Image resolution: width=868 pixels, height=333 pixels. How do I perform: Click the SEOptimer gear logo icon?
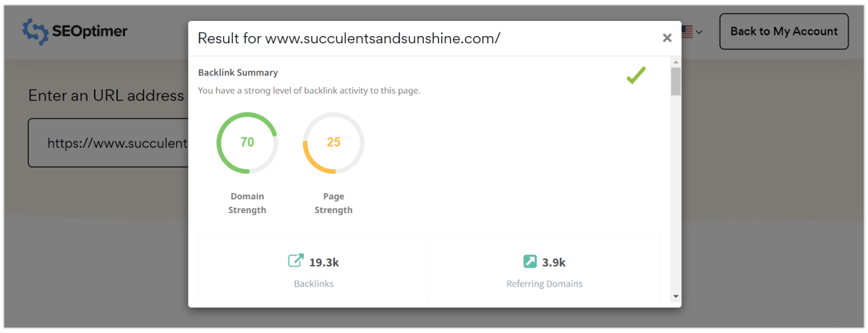pyautogui.click(x=34, y=30)
